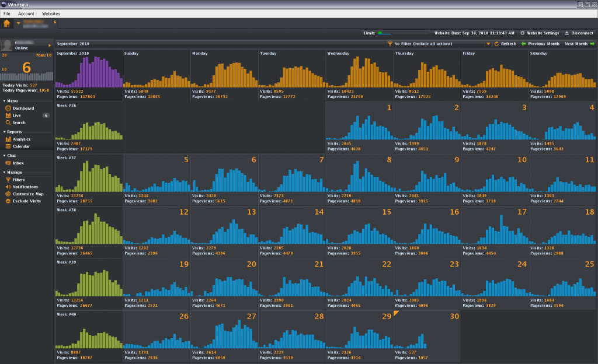Go to Previous Month
Screen dimensions: 598x364
[x=540, y=44]
